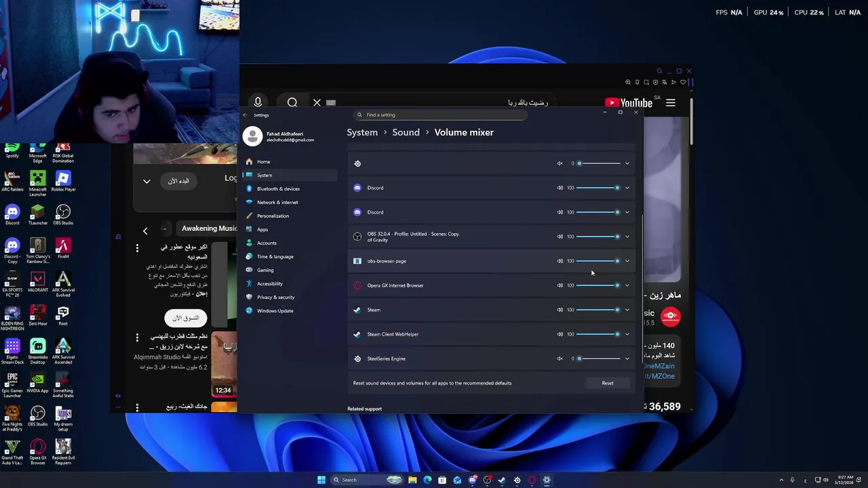This screenshot has width=868, height=488.
Task: Click the SteelSeries Engine volume slider
Action: (599, 359)
